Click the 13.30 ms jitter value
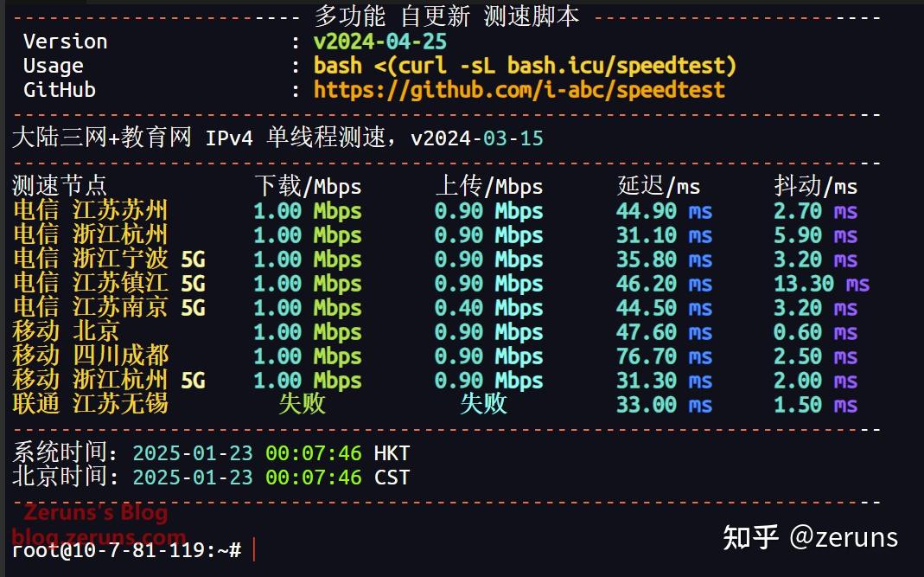The width and height of the screenshot is (924, 577). [821, 284]
